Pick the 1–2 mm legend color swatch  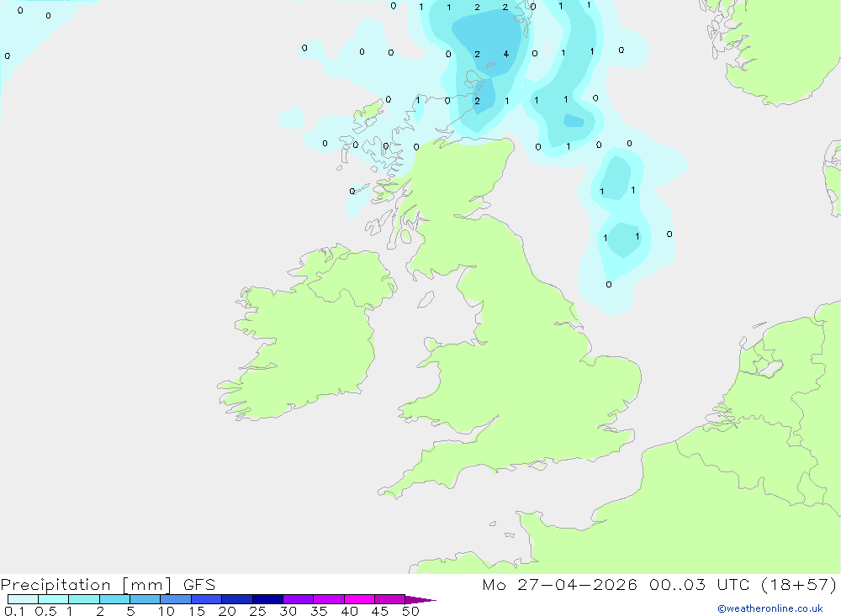tap(84, 599)
